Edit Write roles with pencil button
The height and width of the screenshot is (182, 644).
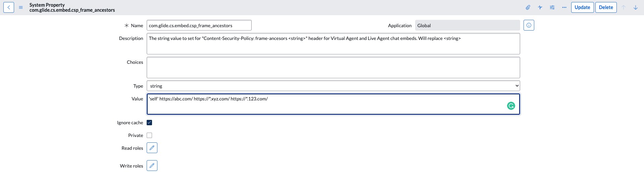[x=152, y=166]
